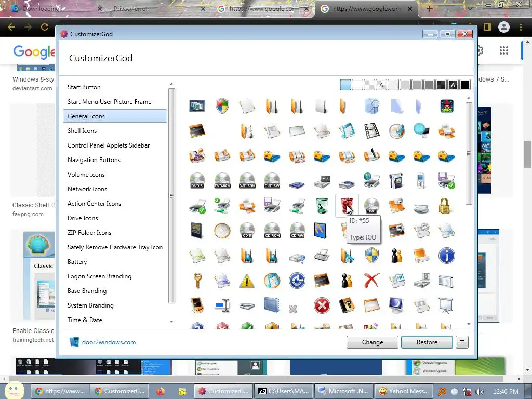Click the icon grid scroll down arrow

tap(469, 324)
